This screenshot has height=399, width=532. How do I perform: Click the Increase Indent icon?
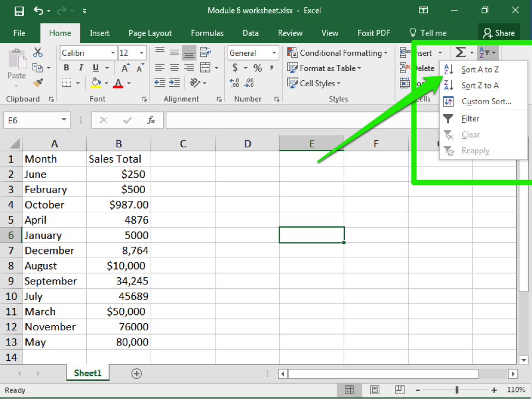pyautogui.click(x=175, y=83)
